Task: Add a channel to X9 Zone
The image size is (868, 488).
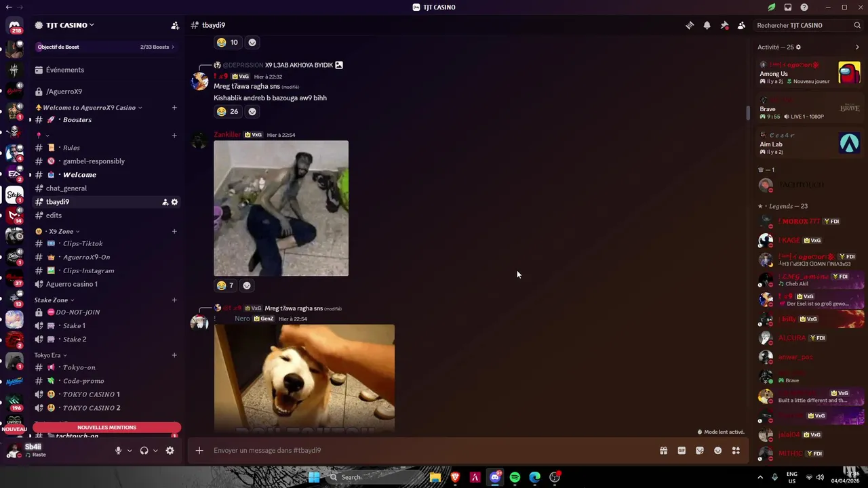Action: [174, 232]
